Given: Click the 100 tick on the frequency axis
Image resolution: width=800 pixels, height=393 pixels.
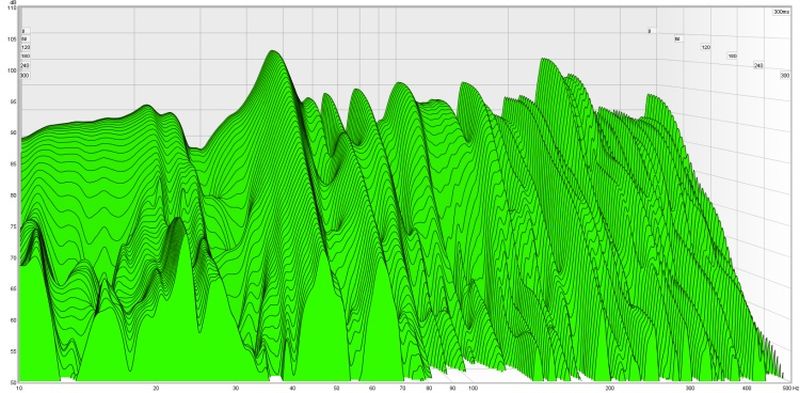Looking at the screenshot, I should [473, 388].
